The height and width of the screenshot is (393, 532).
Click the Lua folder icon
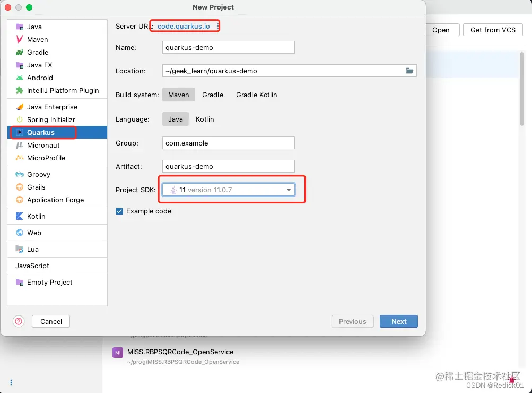(20, 249)
